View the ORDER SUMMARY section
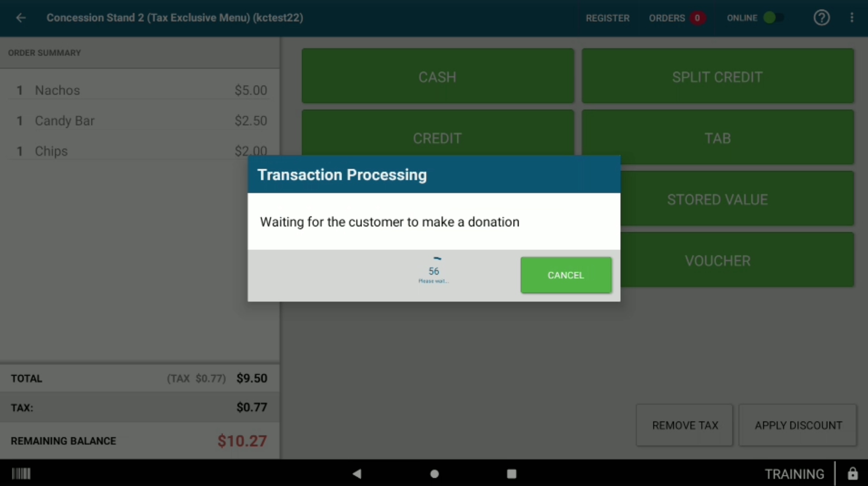Image resolution: width=868 pixels, height=486 pixels. [45, 52]
